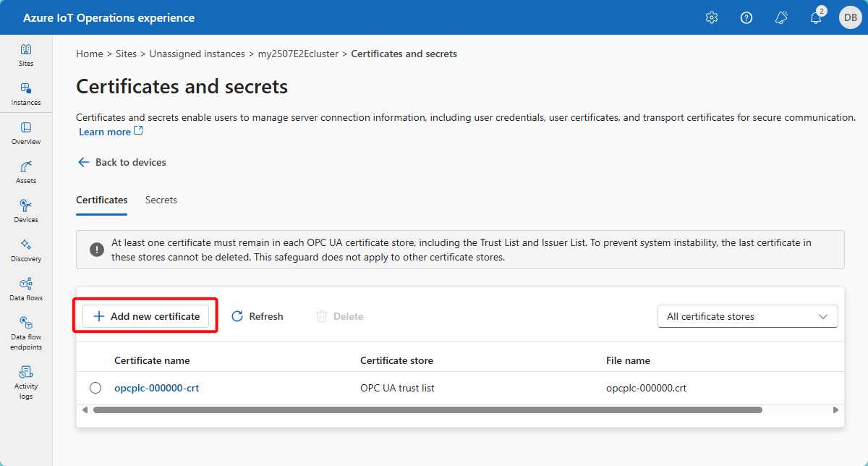Click the scrollbar left arrow

(x=85, y=410)
